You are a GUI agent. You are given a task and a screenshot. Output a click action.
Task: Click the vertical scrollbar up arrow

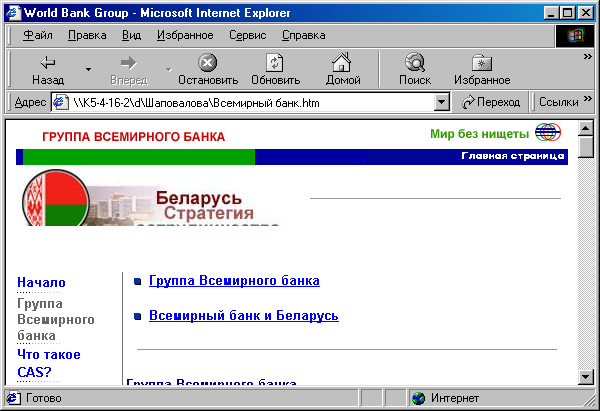[585, 128]
